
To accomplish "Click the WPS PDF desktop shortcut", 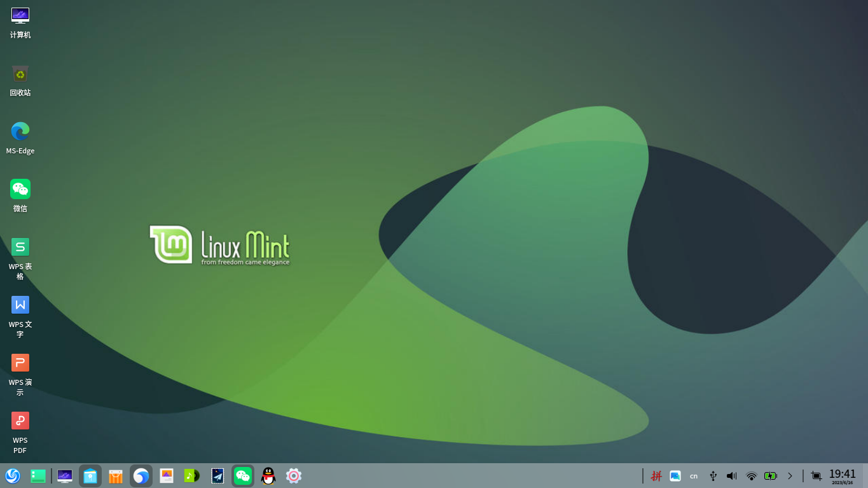I will click(x=20, y=433).
